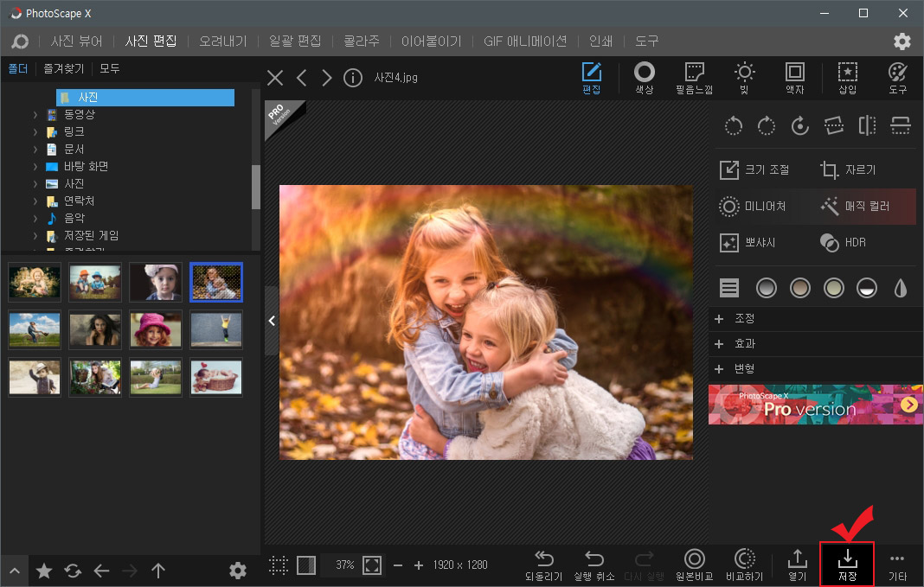Image resolution: width=924 pixels, height=587 pixels.
Task: Apply 뽀샤시 (Bloom) effect
Action: tap(749, 242)
